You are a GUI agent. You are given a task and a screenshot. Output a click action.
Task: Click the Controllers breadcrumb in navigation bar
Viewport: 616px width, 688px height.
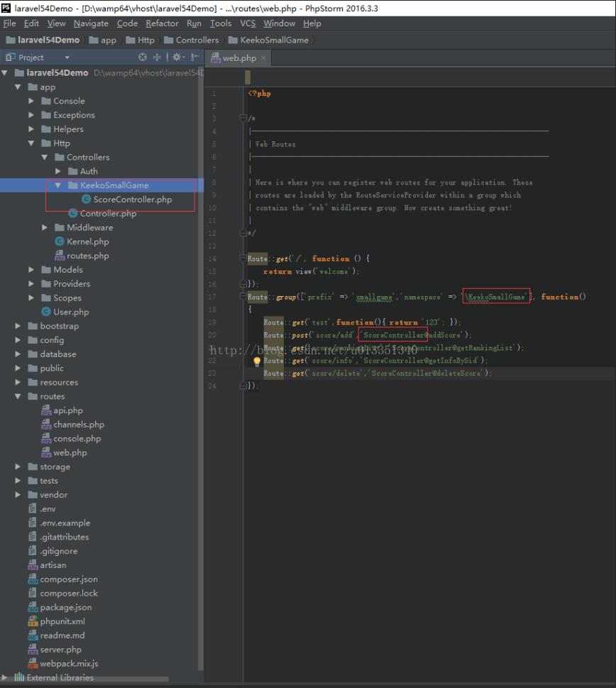(197, 40)
